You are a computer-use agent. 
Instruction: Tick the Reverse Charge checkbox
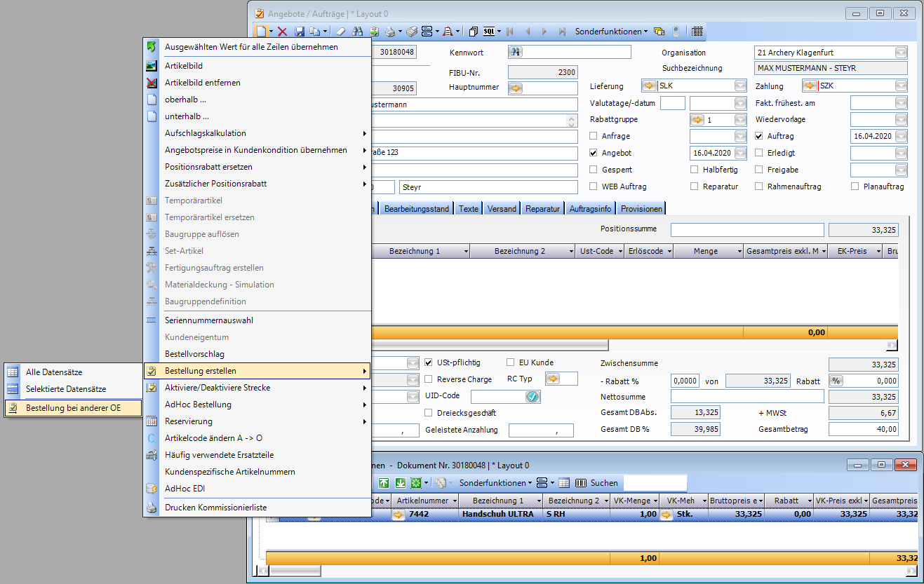(429, 379)
